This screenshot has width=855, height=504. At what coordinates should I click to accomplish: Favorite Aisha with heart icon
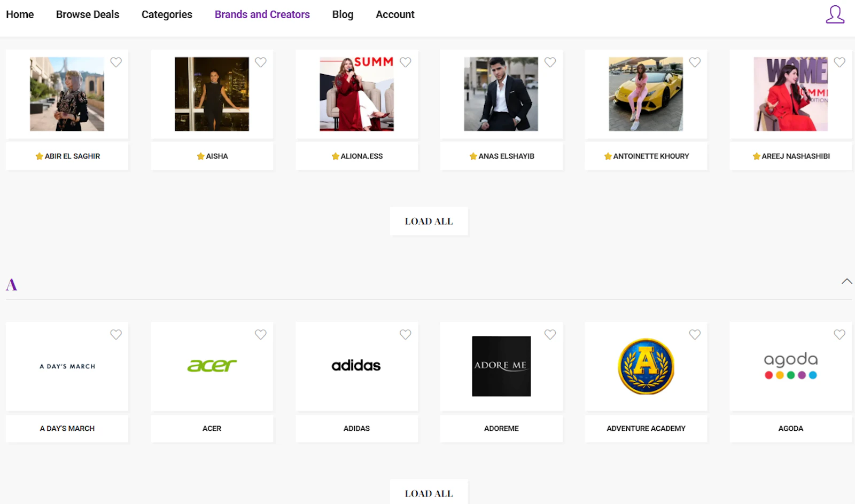point(261,62)
